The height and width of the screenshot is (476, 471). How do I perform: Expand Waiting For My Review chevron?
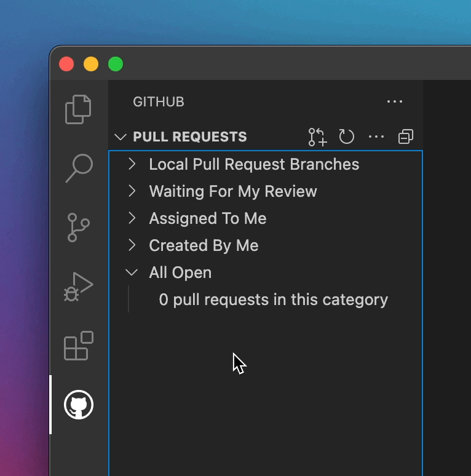pos(132,191)
